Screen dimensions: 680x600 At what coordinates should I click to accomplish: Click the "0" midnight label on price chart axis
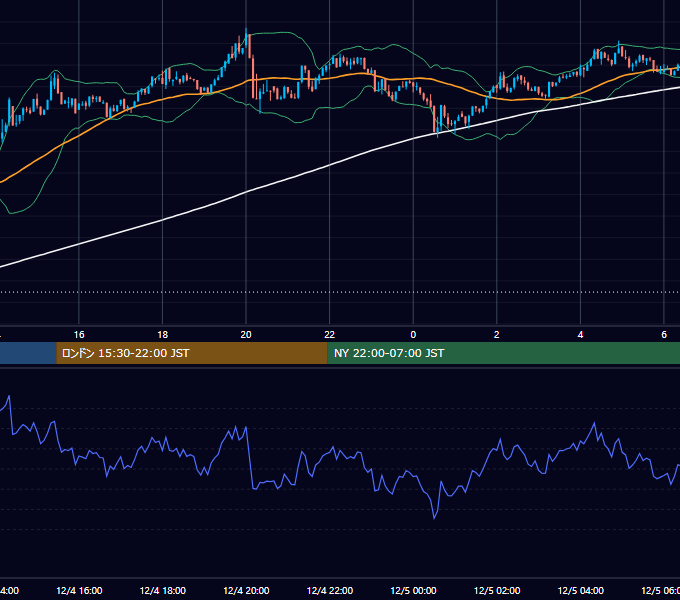413,335
